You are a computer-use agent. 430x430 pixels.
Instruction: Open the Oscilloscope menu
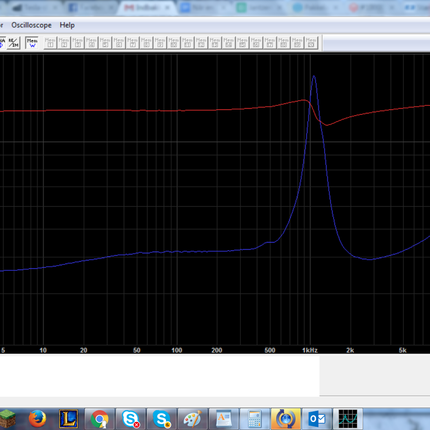coord(31,25)
